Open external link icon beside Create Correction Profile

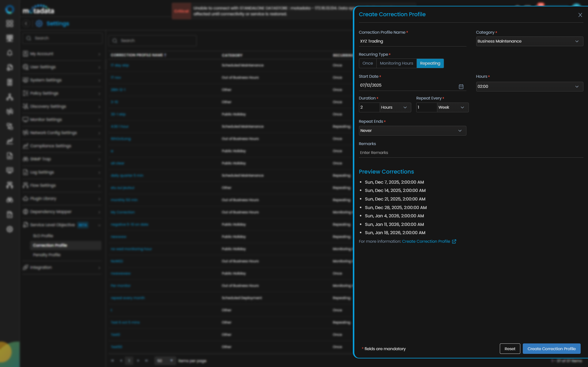(454, 242)
